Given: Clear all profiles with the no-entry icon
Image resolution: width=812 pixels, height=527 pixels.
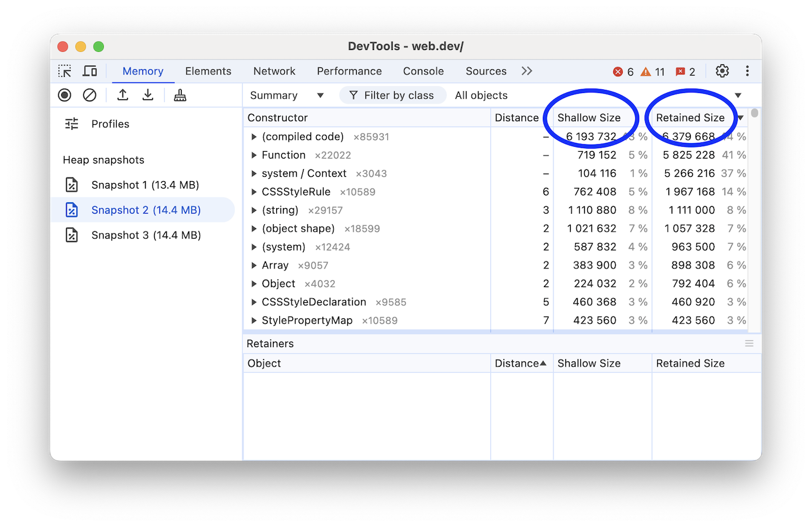Looking at the screenshot, I should (89, 95).
